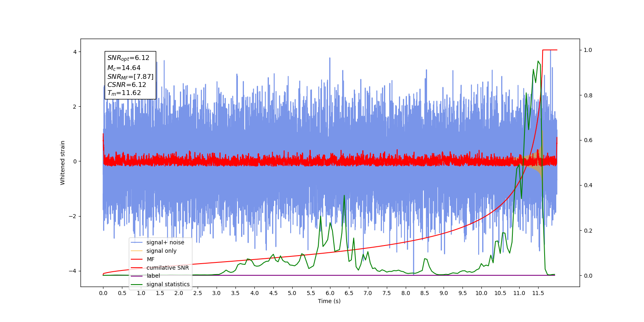The width and height of the screenshot is (644, 322).
Task: Click the 'Time (s)' x-axis label
Action: pos(329,301)
